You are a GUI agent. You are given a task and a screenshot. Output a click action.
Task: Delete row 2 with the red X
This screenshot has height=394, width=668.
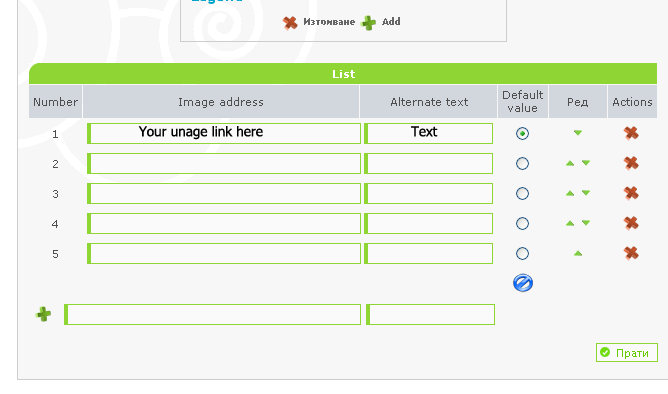[x=631, y=163]
